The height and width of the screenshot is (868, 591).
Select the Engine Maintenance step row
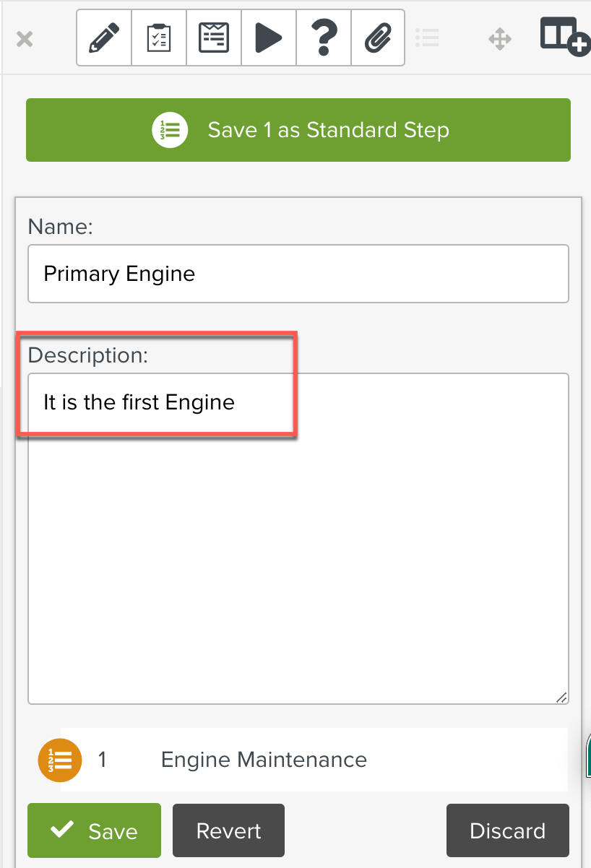[264, 760]
